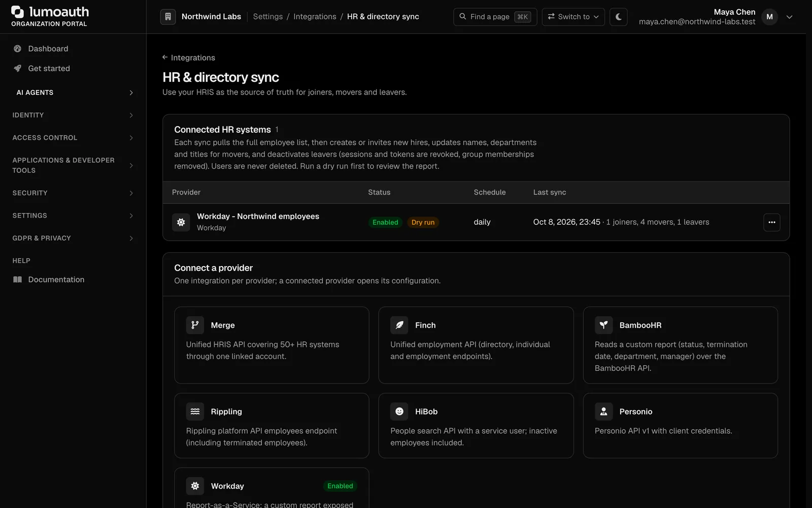Click the Merge branch icon
Screen dimensions: 812x508
tap(195, 325)
